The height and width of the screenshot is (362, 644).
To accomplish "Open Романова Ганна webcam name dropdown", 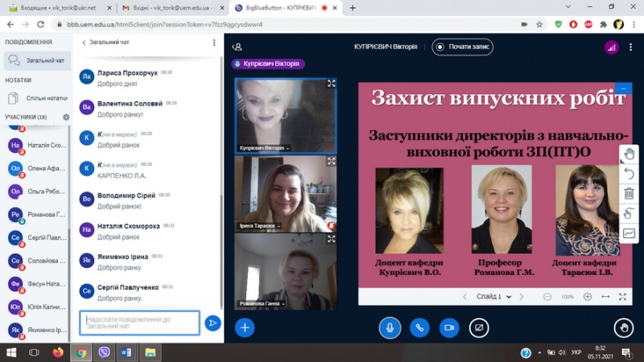I will tap(262, 303).
